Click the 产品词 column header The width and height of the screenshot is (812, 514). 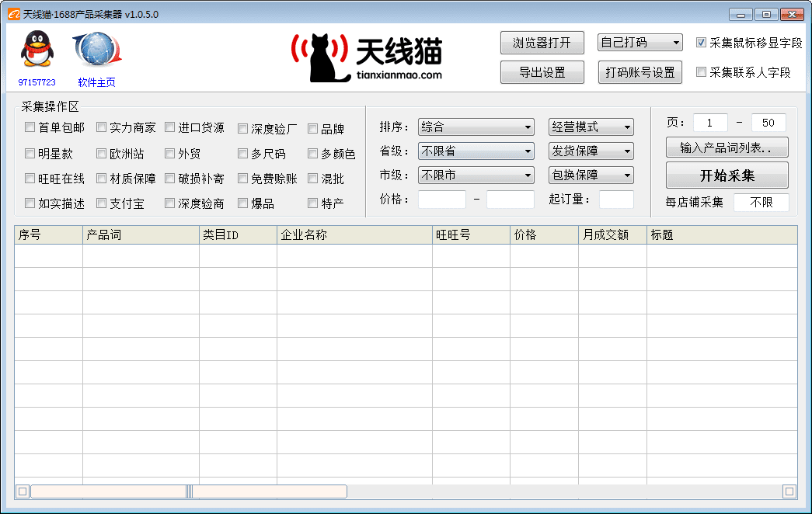141,235
